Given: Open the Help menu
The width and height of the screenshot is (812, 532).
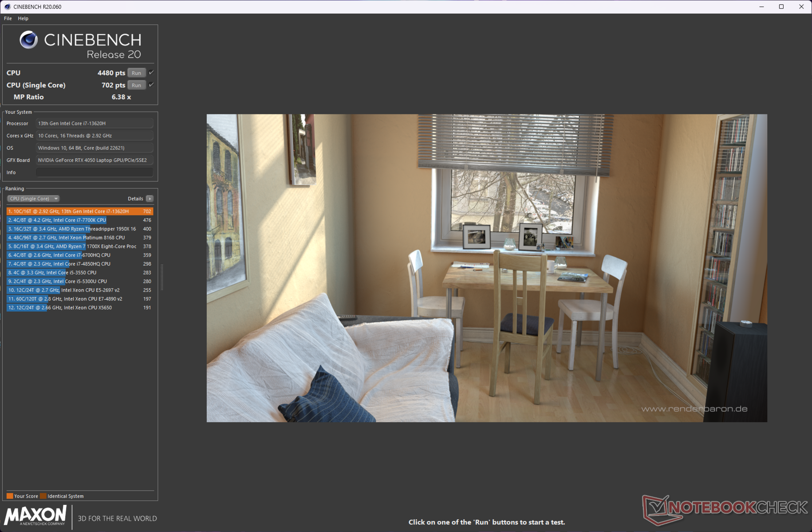Looking at the screenshot, I should coord(23,19).
